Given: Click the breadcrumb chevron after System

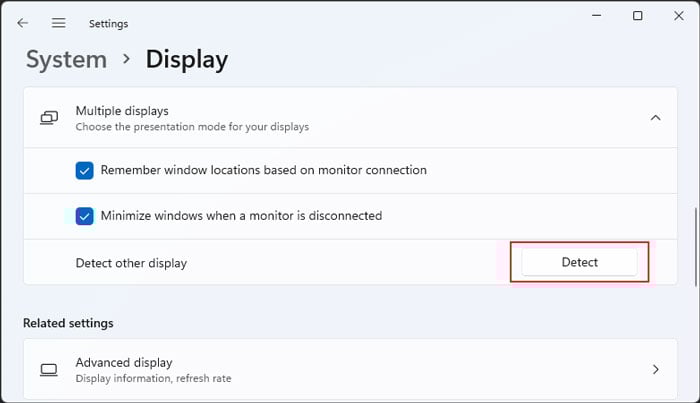Looking at the screenshot, I should (x=126, y=59).
